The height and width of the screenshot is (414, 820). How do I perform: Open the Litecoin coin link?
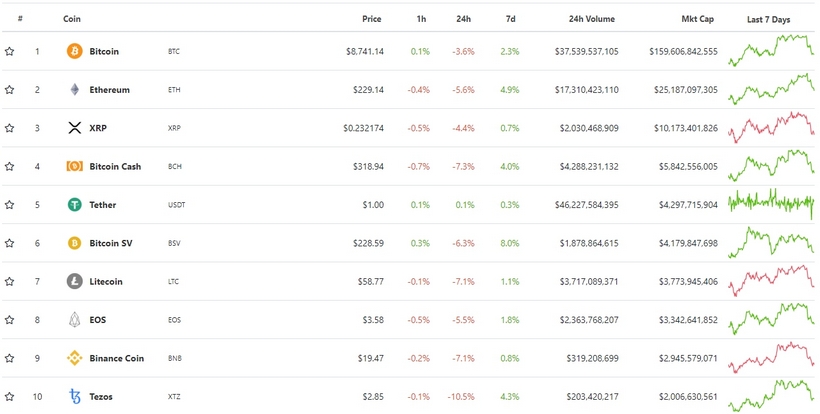[x=106, y=281]
